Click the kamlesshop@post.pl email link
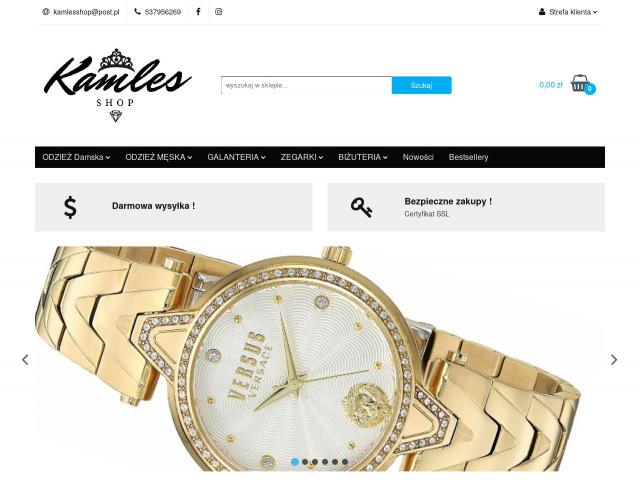Viewport: 640px width, 480px height. [87, 12]
